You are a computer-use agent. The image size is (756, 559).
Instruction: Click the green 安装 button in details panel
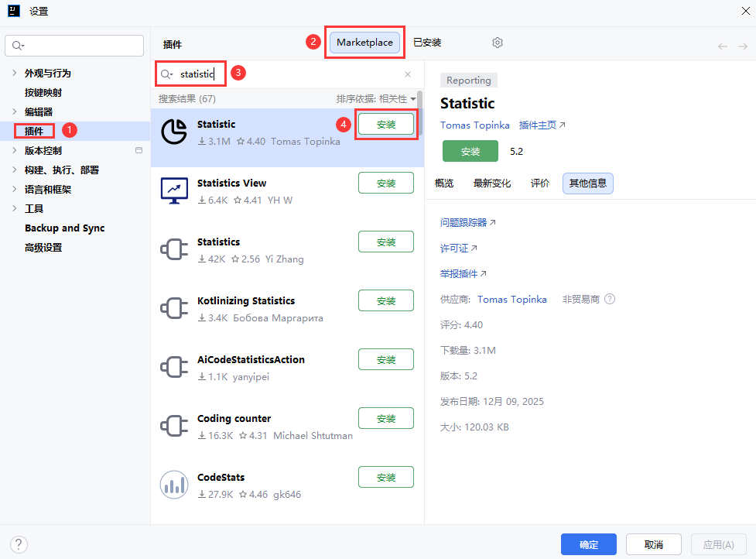click(470, 152)
